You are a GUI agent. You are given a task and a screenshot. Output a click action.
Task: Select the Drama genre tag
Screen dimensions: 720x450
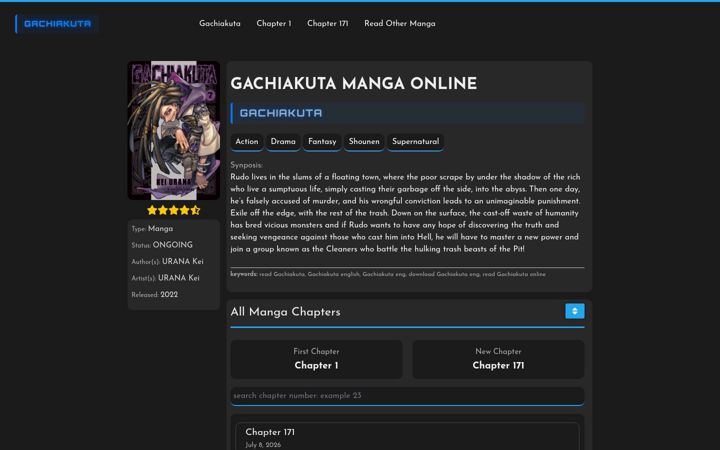tap(283, 142)
